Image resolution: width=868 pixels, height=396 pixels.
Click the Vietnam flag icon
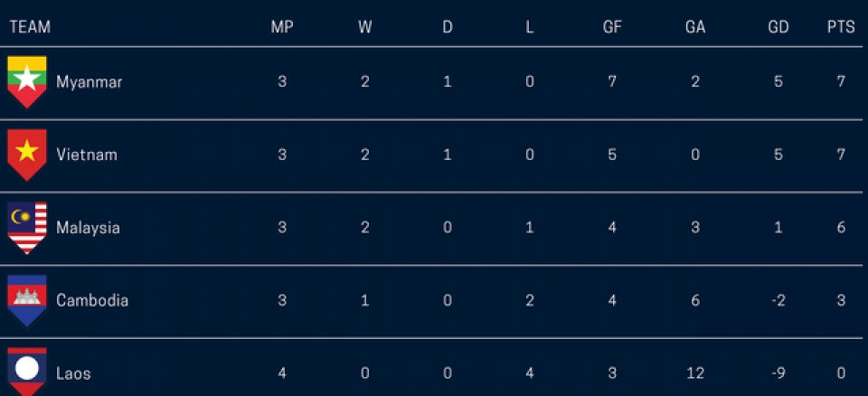pos(27,155)
